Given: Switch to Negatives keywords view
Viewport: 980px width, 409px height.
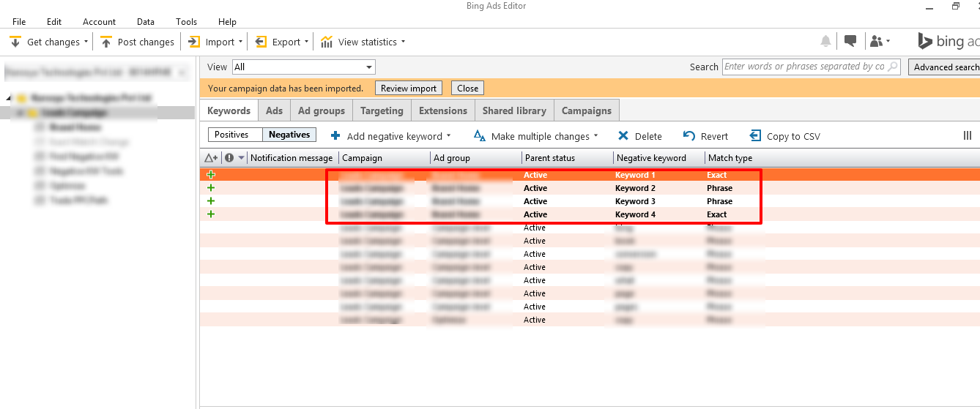Looking at the screenshot, I should tap(289, 135).
